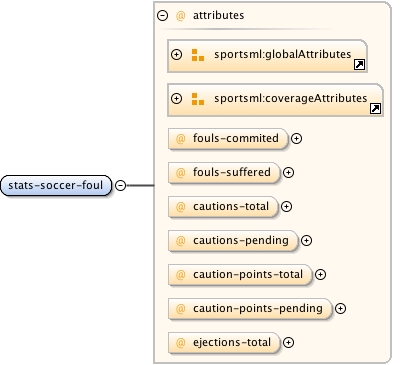
Task: Expand the caution-points-pending attribute
Action: coord(340,308)
